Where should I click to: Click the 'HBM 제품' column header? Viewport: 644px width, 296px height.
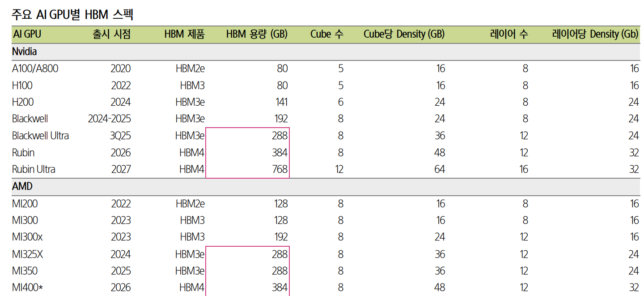[184, 34]
